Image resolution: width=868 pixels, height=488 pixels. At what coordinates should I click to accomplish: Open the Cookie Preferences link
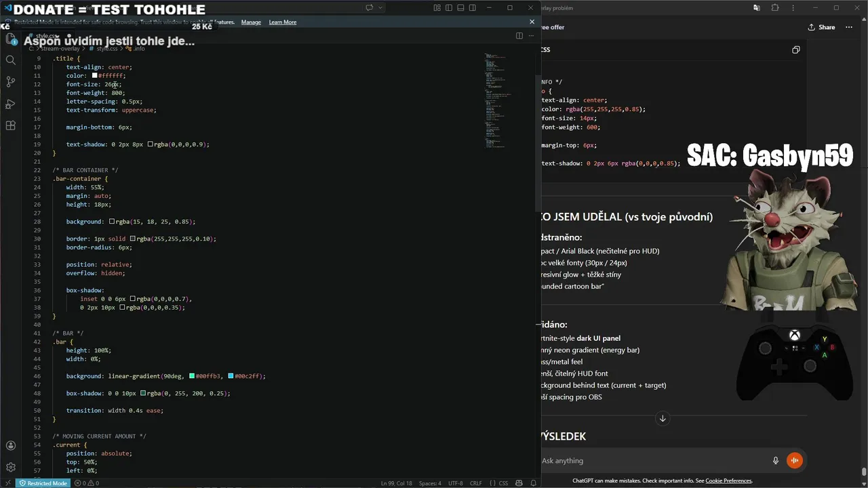pos(728,481)
